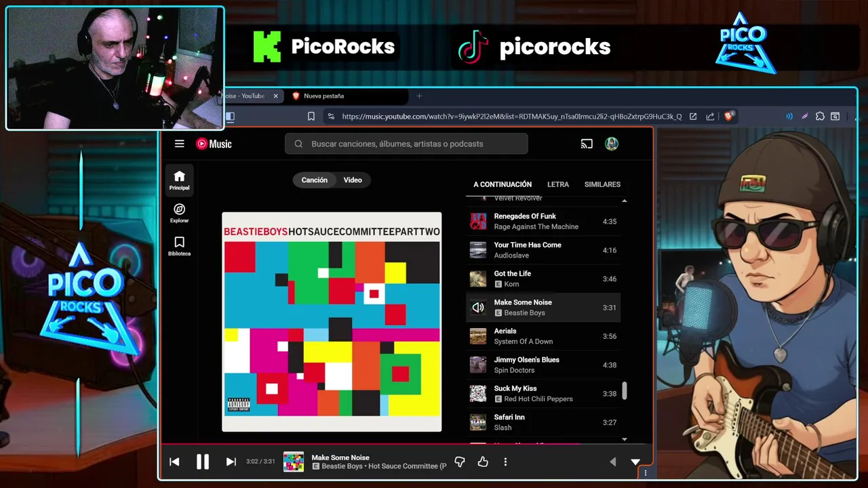Click the site settings icon left of URL
This screenshot has height=488, width=868.
click(330, 116)
